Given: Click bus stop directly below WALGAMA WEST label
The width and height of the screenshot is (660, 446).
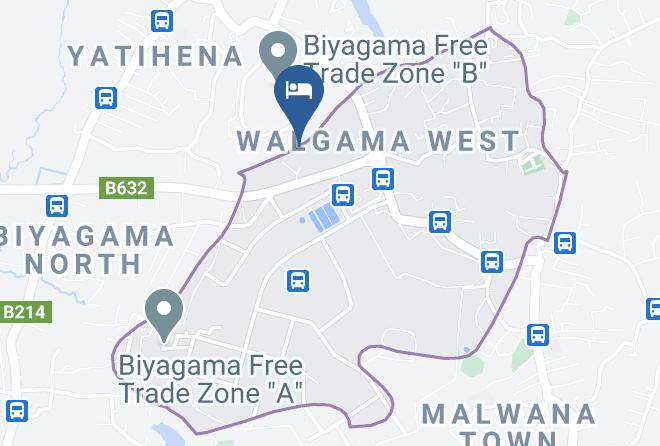Looking at the screenshot, I should [383, 178].
